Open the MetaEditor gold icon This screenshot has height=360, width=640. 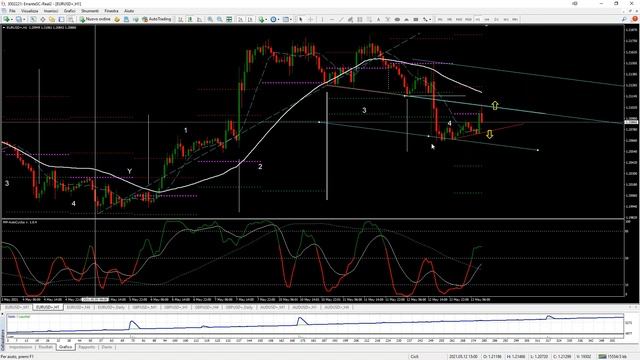[x=117, y=19]
